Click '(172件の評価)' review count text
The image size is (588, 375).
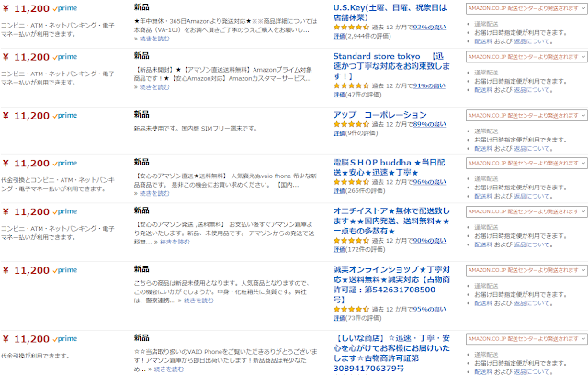click(365, 249)
